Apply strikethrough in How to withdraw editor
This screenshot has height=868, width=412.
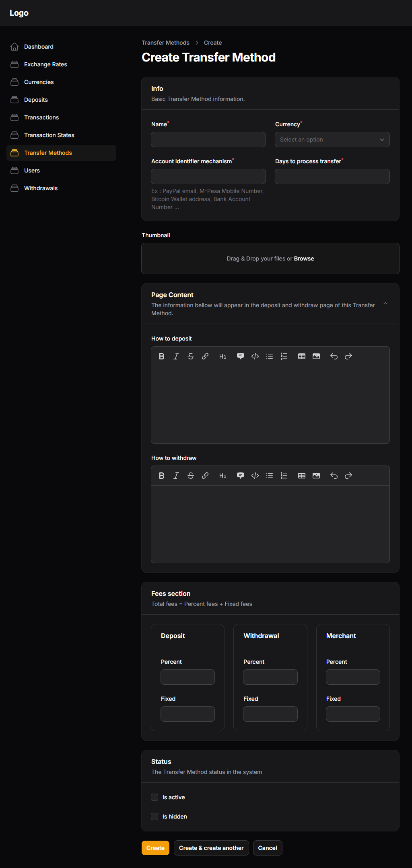[x=191, y=476]
